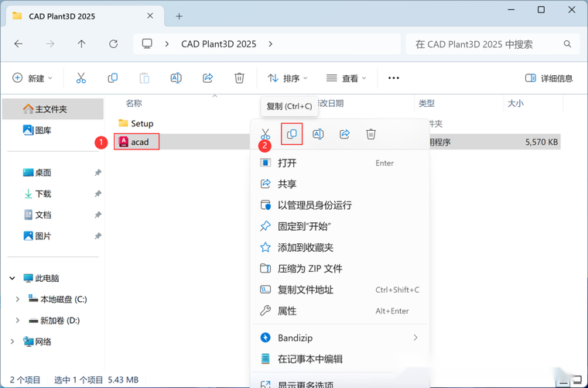Image resolution: width=588 pixels, height=388 pixels.
Task: Open the 新建 dropdown
Action: 32,78
